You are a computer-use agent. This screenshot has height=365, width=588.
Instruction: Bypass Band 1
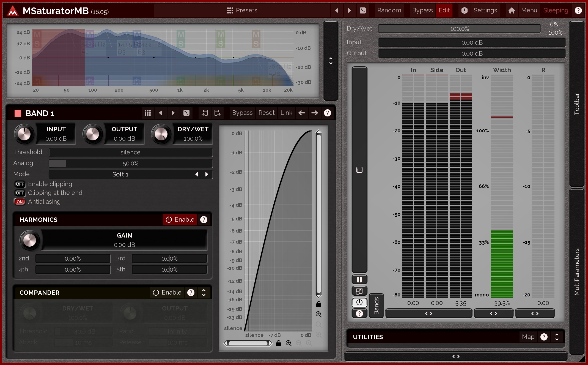point(242,113)
